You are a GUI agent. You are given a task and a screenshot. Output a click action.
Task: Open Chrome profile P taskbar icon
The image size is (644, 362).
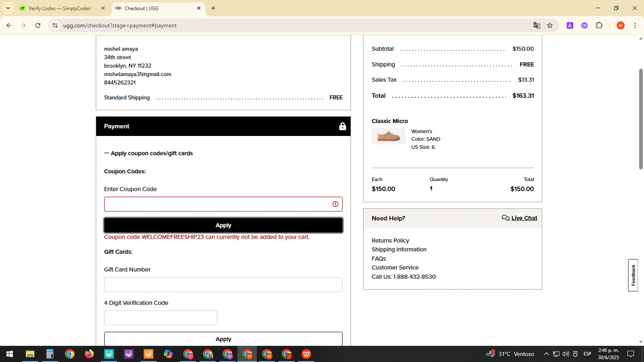[x=188, y=354]
